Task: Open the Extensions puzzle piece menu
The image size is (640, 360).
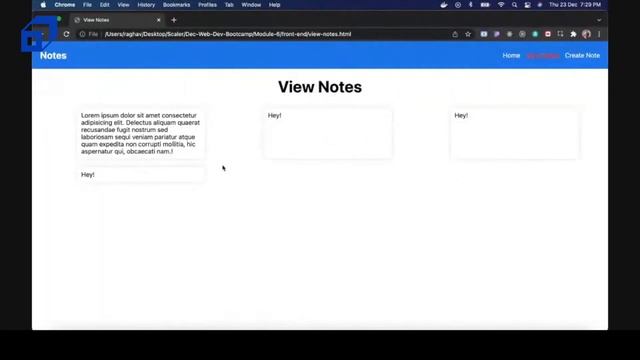Action: pos(573,34)
